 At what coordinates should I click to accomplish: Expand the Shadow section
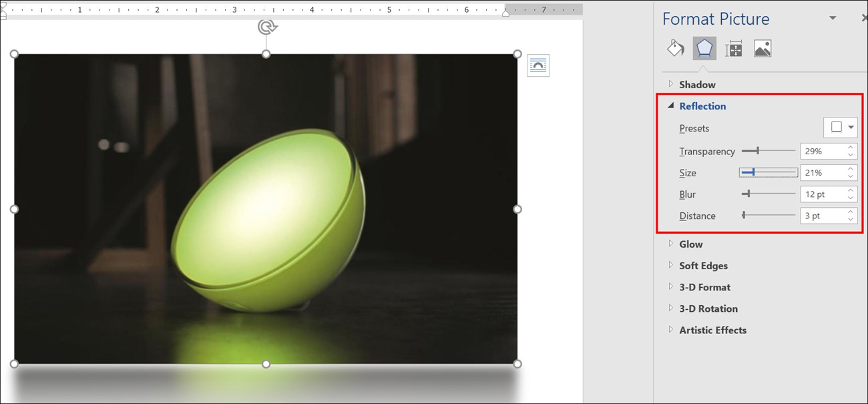coord(696,85)
